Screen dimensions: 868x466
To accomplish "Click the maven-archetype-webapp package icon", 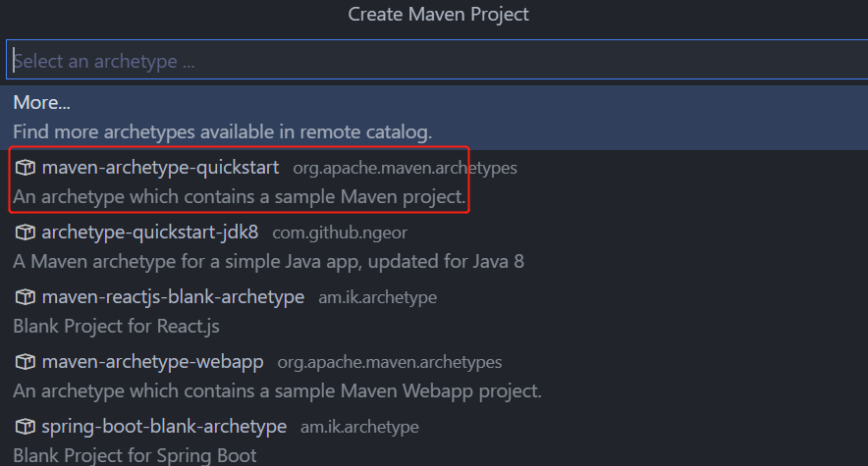I will coord(25,362).
